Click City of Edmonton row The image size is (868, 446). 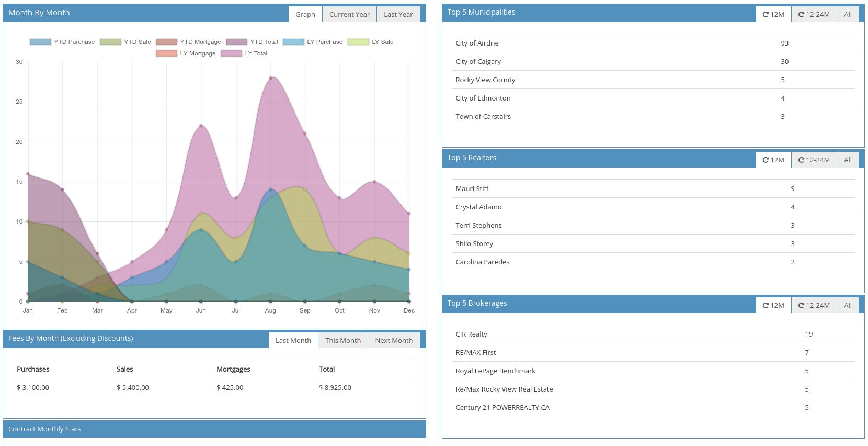(653, 98)
